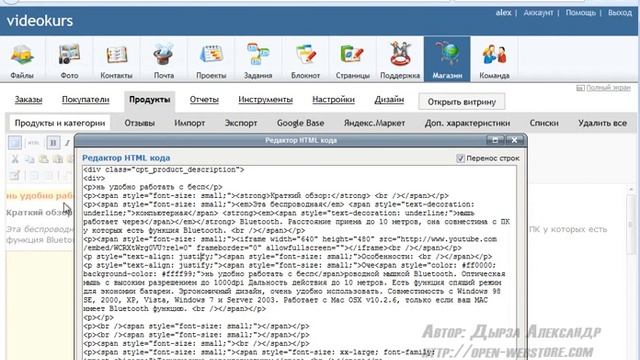
Task: Click the code line with youtube.com iframe
Action: pos(290,239)
